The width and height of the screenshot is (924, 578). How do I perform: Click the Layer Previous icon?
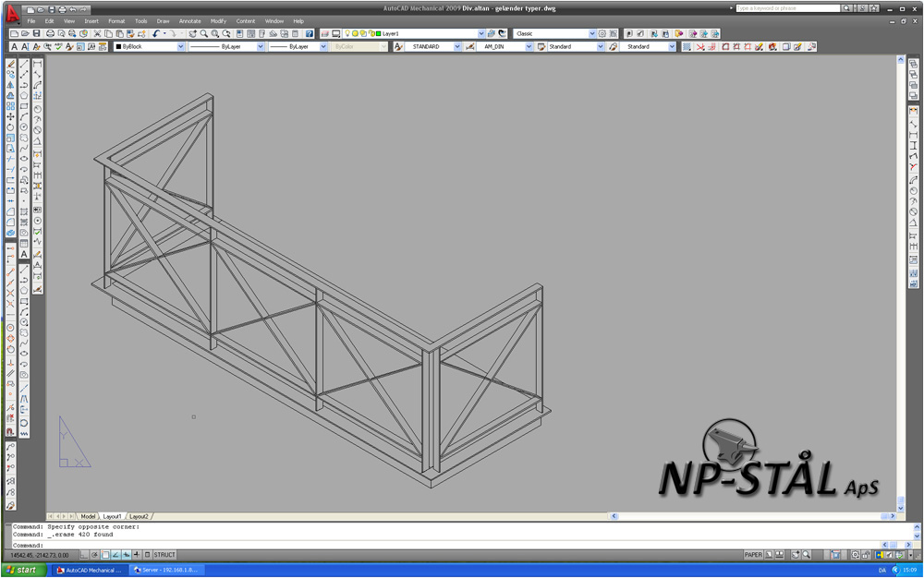pos(502,33)
